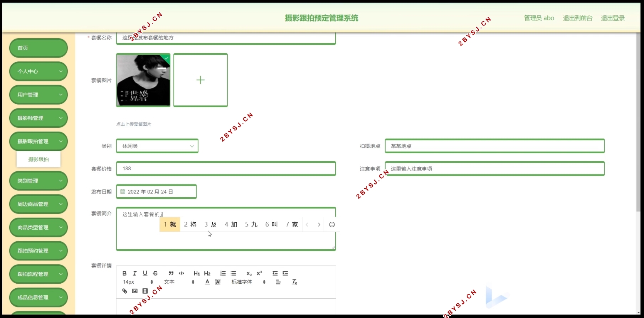The image size is (644, 318).
Task: Toggle underline in the editor toolbar
Action: [x=145, y=273]
